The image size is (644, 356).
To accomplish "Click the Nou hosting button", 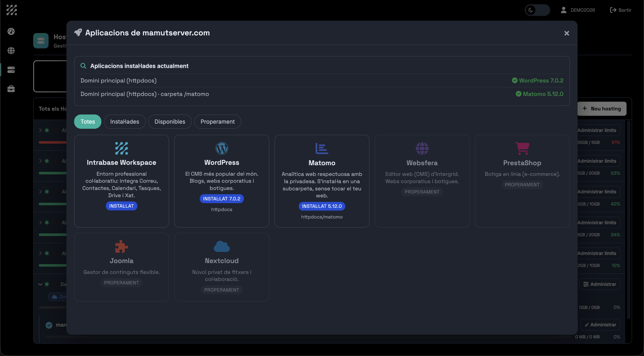I will click(602, 109).
